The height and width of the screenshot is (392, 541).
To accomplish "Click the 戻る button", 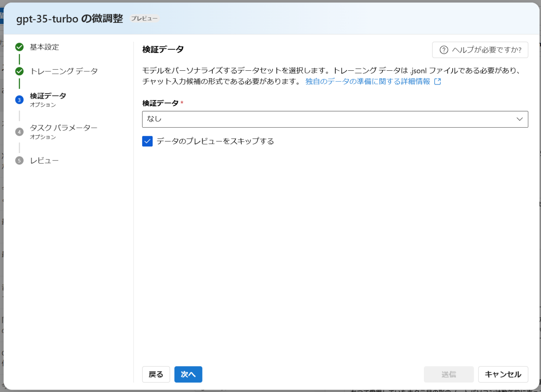I will click(x=156, y=374).
